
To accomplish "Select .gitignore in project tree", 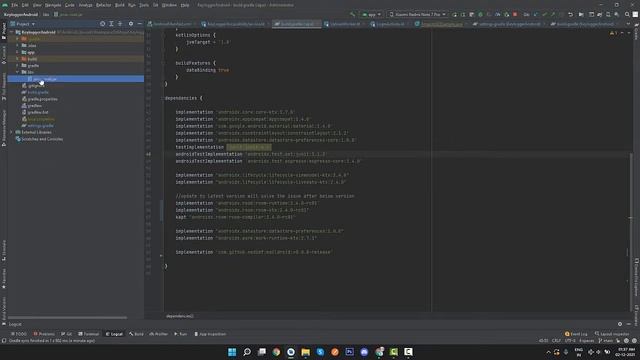I will click(33, 86).
